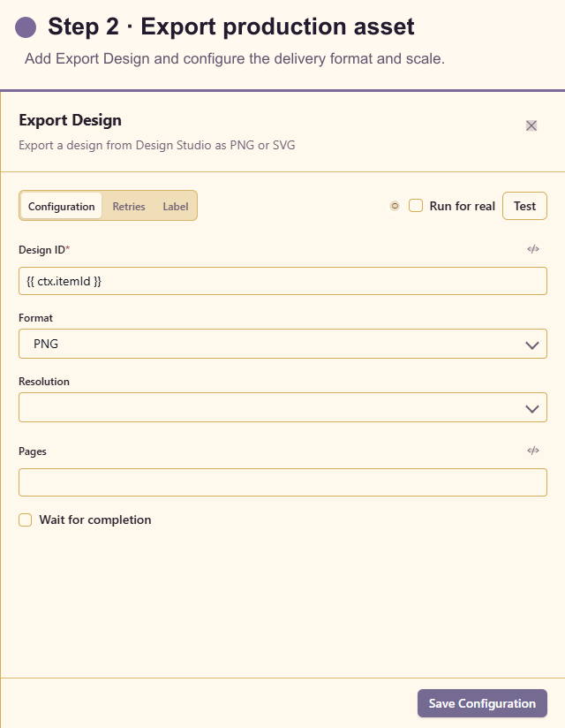
Task: Click the Resolution field label
Action: [x=44, y=382]
